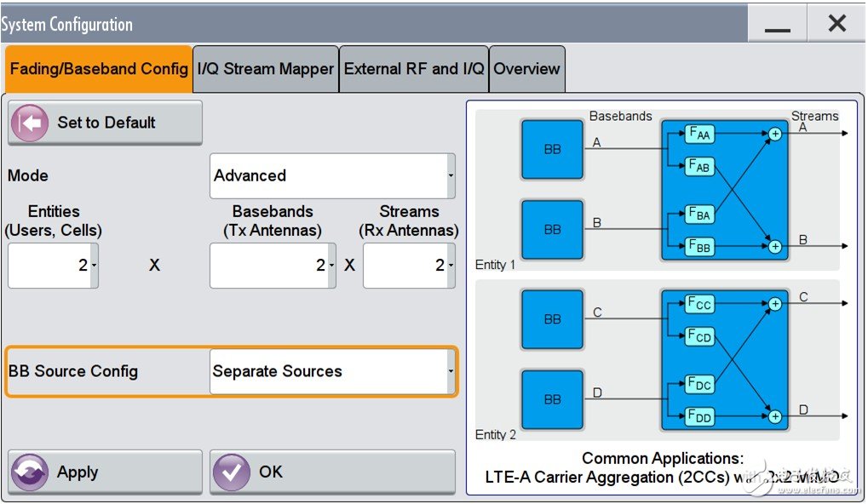Select the FBB fading block

(699, 247)
